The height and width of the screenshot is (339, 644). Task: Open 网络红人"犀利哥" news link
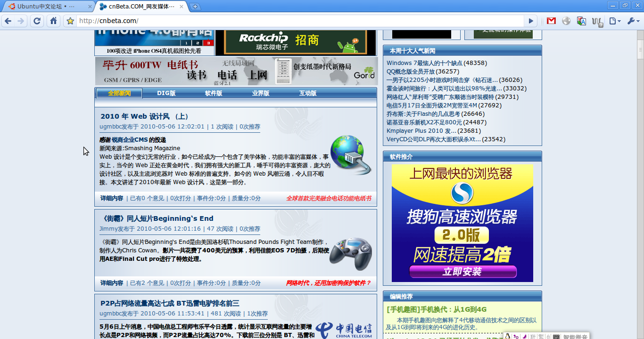coord(440,97)
